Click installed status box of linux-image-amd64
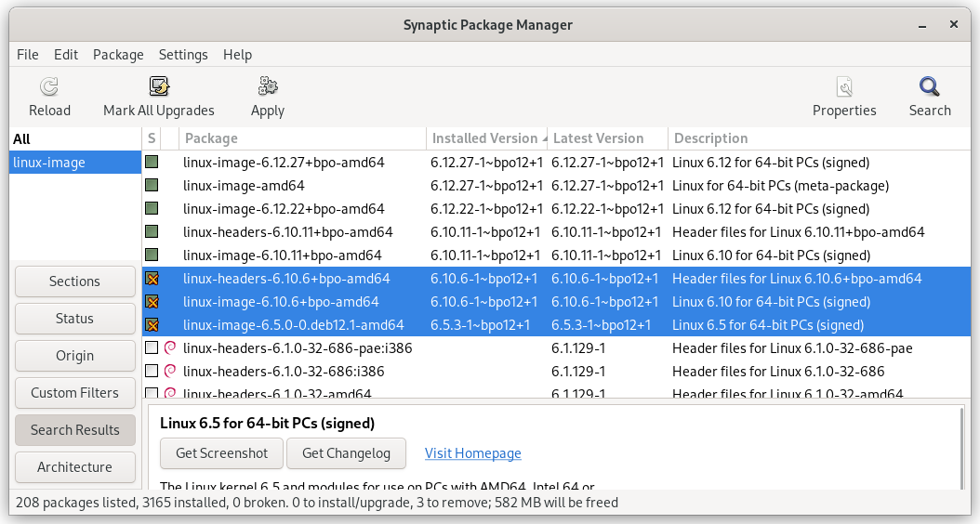The height and width of the screenshot is (524, 980). [152, 186]
